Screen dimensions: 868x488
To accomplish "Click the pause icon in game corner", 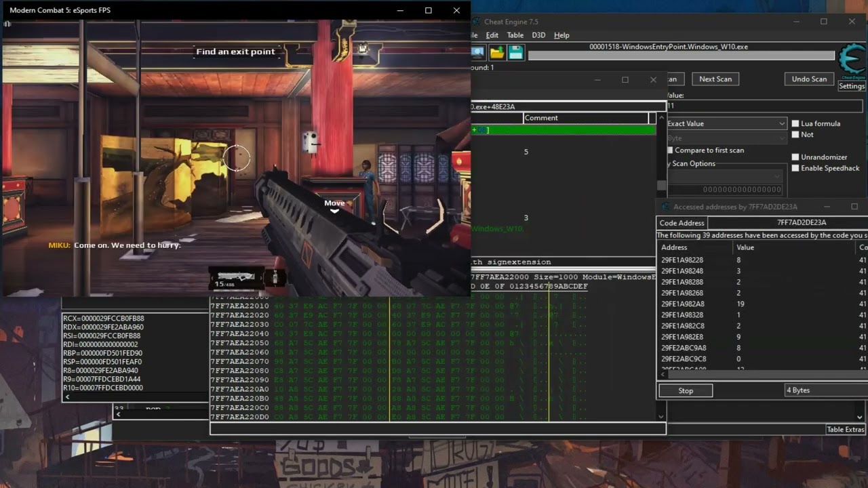I will pos(7,24).
